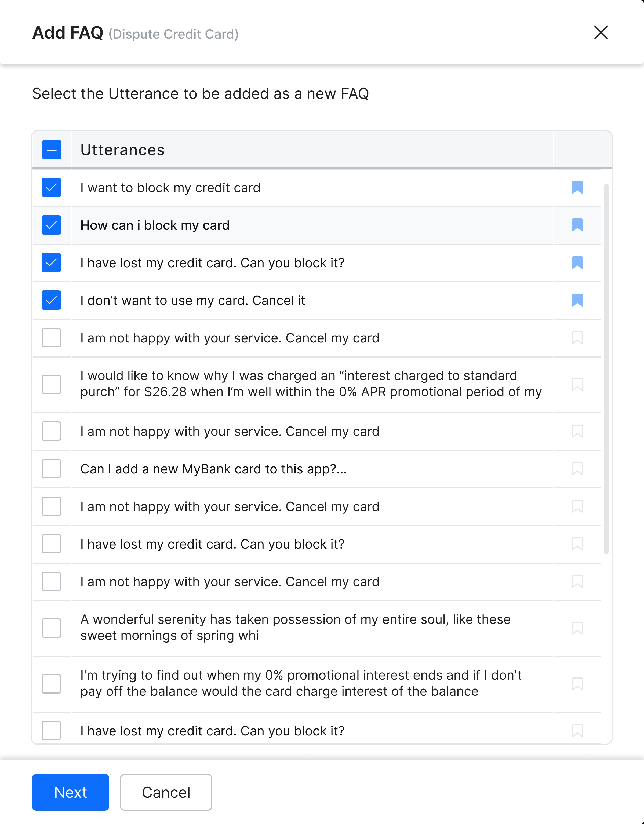
Task: Unbookmark 'How can i block my card' row
Action: (x=577, y=225)
